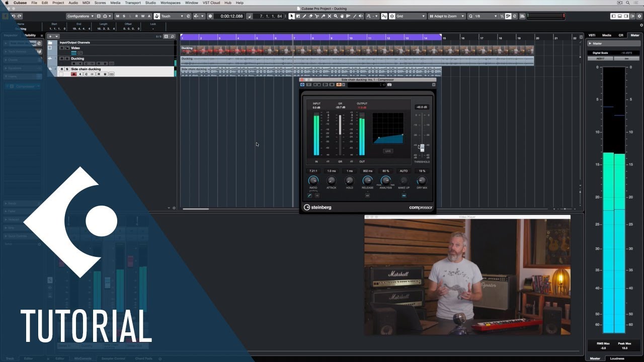This screenshot has height=362, width=644.
Task: Click the Threshold fader handle in Compressor
Action: pyautogui.click(x=422, y=147)
